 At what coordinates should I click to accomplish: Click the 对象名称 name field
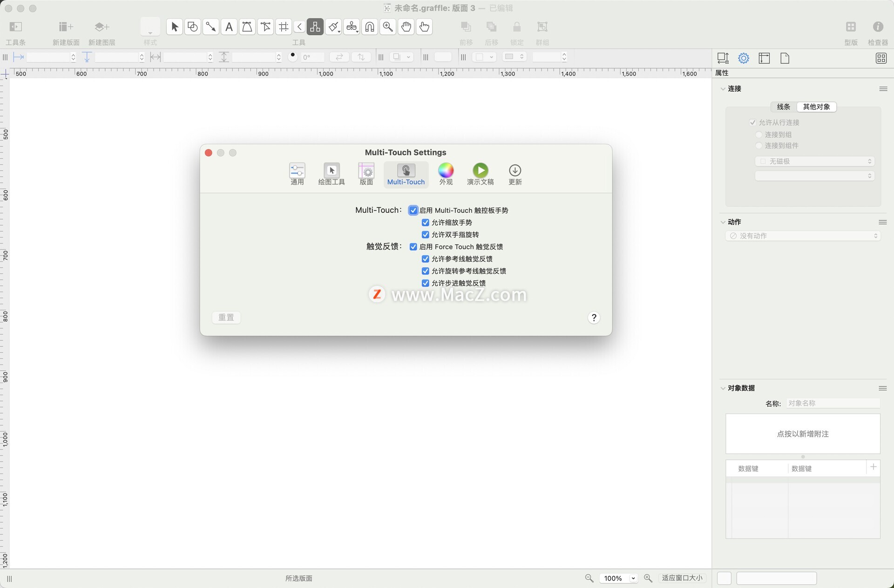833,403
